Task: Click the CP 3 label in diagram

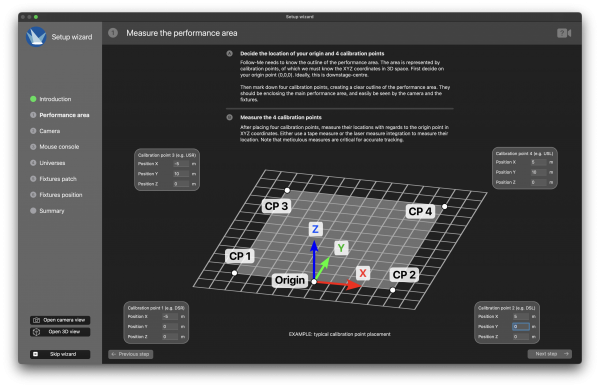Action: [276, 206]
